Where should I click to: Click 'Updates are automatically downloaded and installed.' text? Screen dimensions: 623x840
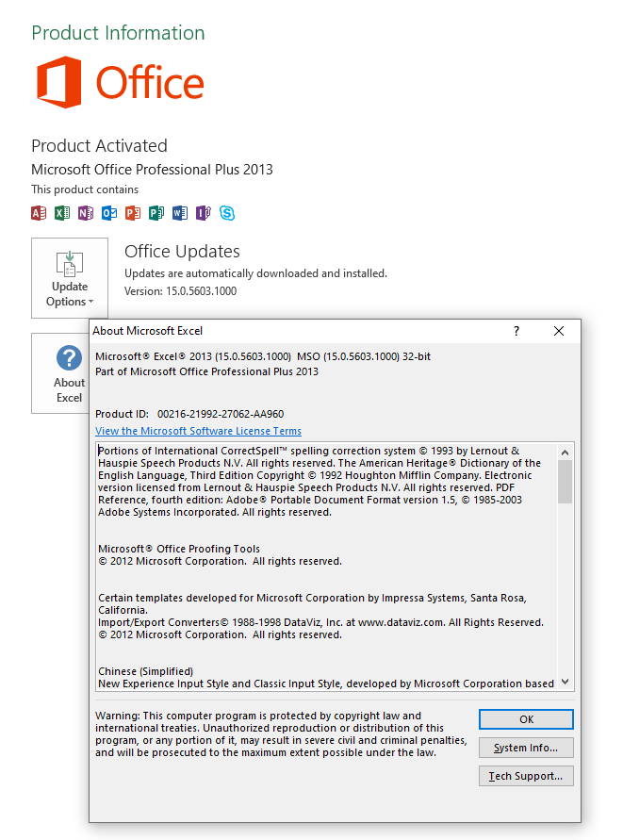[255, 273]
